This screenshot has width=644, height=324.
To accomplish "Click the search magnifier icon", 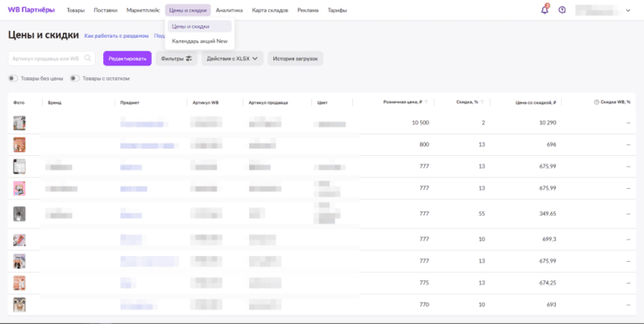I will (x=87, y=59).
